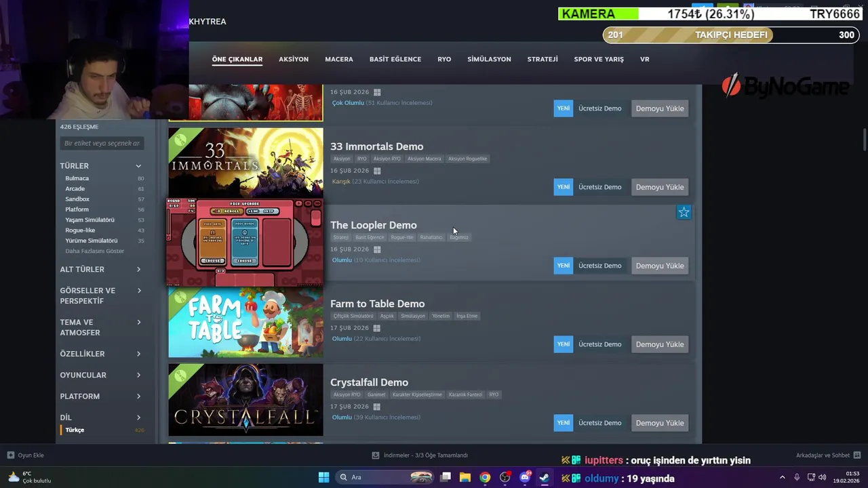Show hidden system tray icons

tap(782, 477)
